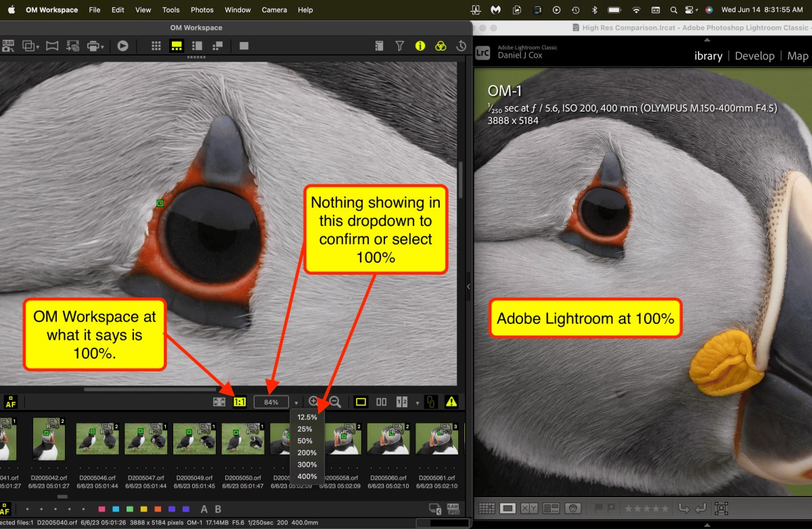
Task: Select thumbnail D2005060.orf in filmstrip
Action: point(389,439)
